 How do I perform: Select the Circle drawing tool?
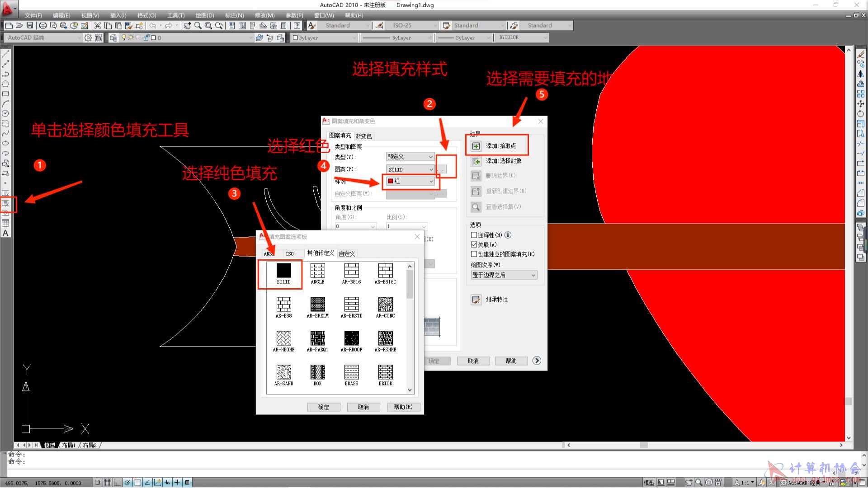pos(5,113)
